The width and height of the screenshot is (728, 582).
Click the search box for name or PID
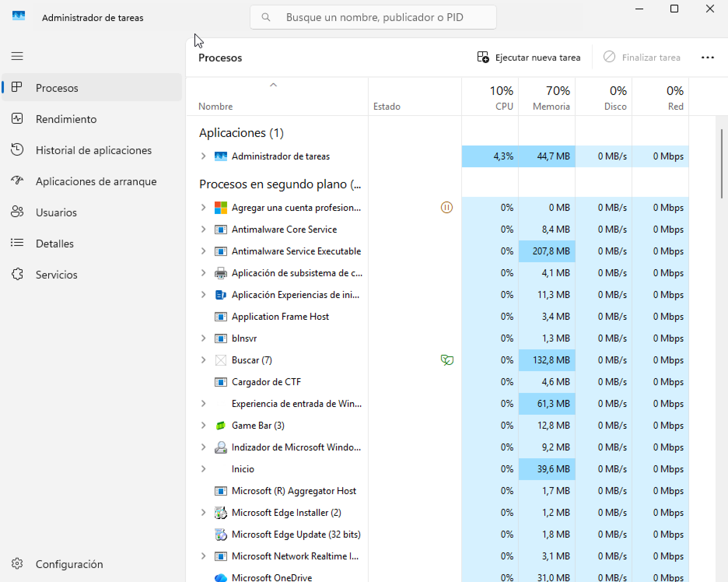[373, 17]
